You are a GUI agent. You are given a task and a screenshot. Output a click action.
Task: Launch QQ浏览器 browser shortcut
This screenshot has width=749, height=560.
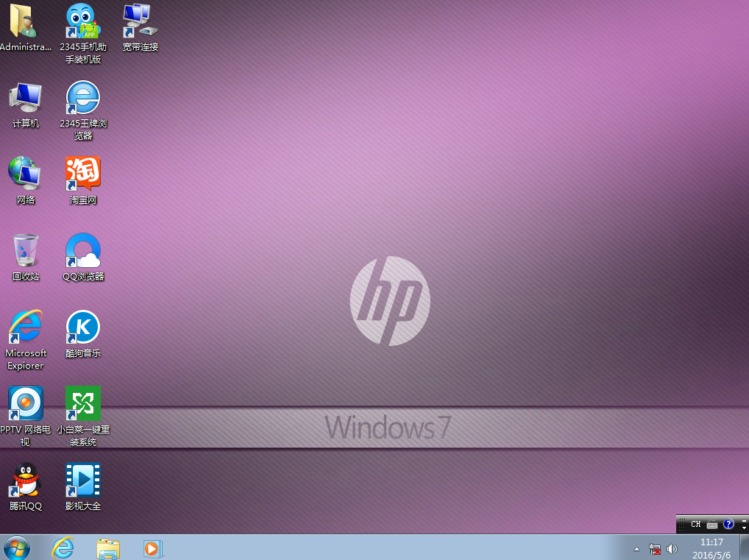pos(83,257)
